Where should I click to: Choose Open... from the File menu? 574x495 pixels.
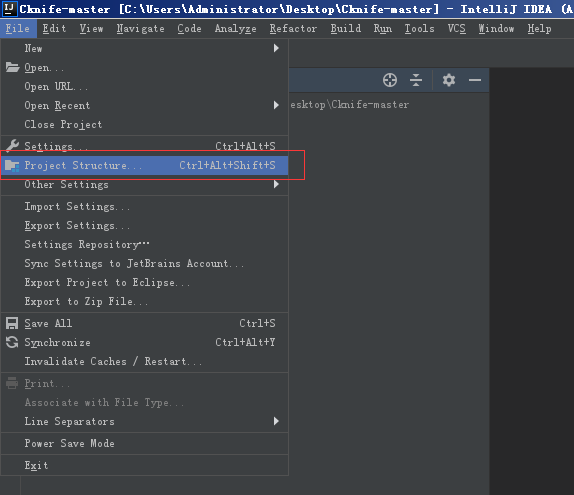pos(144,67)
